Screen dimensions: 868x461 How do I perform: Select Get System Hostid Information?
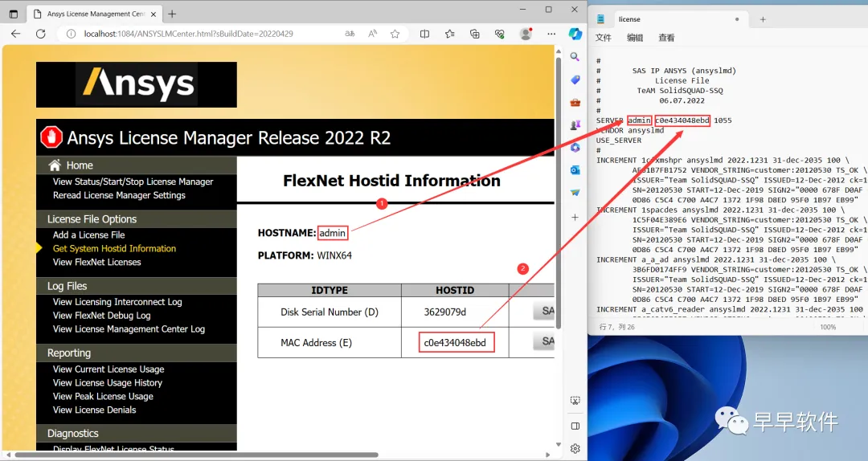tap(114, 248)
